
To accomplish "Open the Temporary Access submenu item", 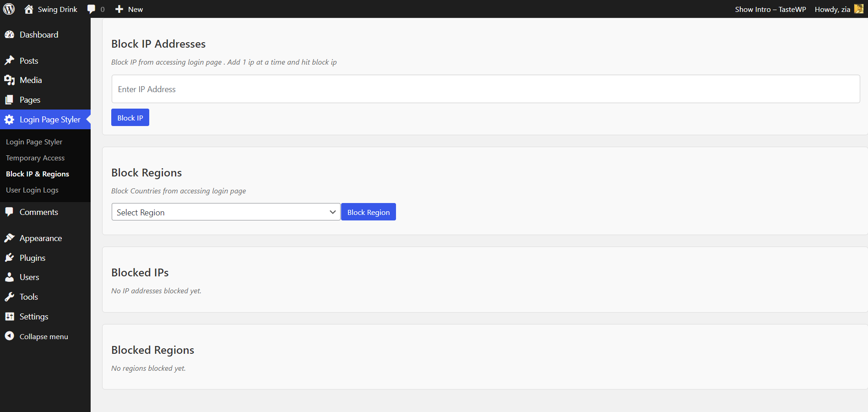I will coord(35,158).
